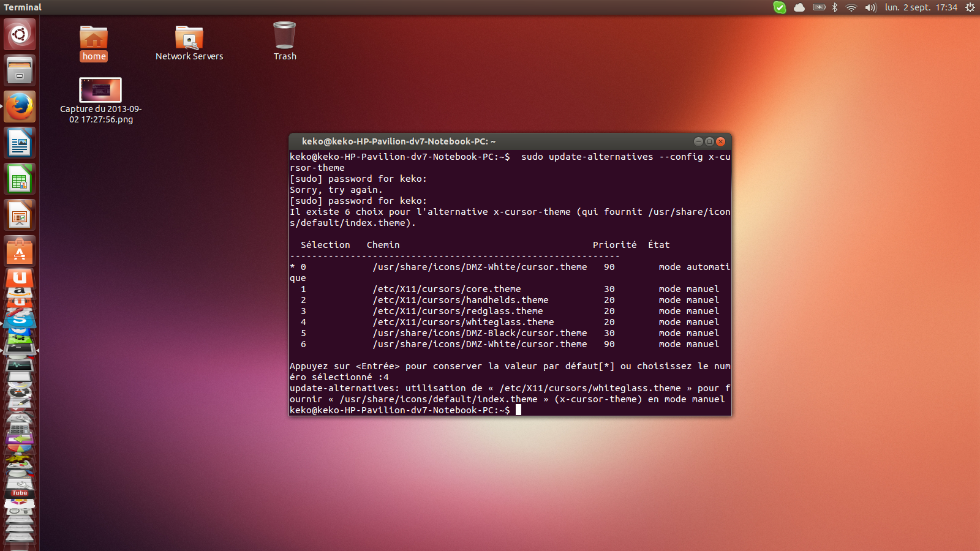This screenshot has height=551, width=980.
Task: Click the 'Appuyez sur <Entrée>' line
Action: point(510,366)
